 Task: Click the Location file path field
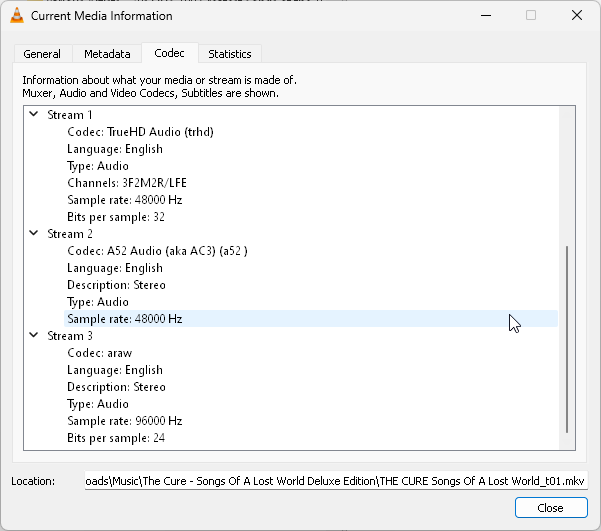[x=337, y=481]
